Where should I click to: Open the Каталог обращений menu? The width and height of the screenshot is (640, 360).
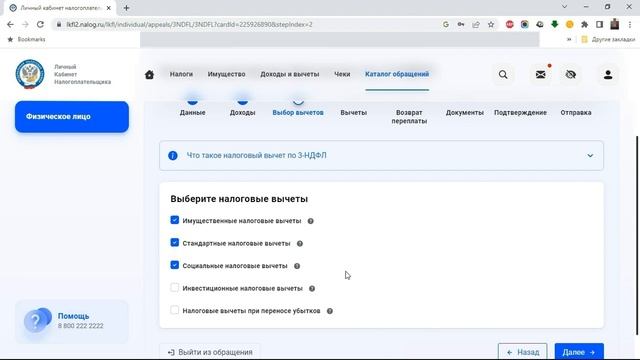tap(397, 74)
